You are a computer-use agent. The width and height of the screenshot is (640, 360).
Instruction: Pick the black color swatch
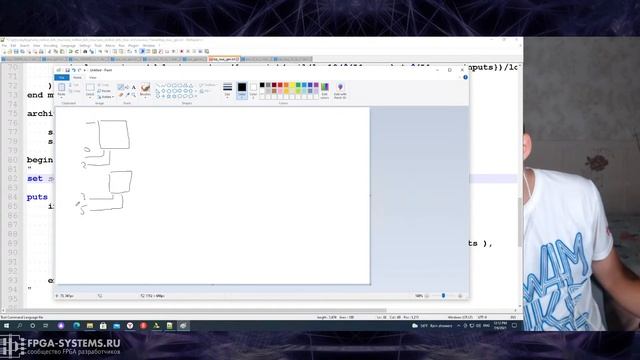click(x=262, y=85)
